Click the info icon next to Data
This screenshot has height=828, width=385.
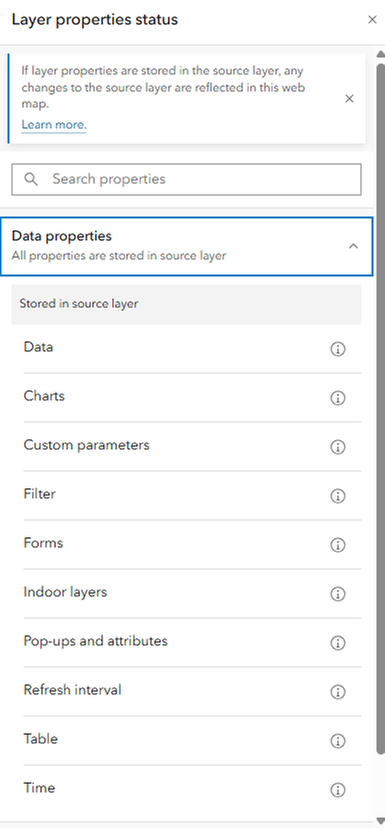click(337, 349)
